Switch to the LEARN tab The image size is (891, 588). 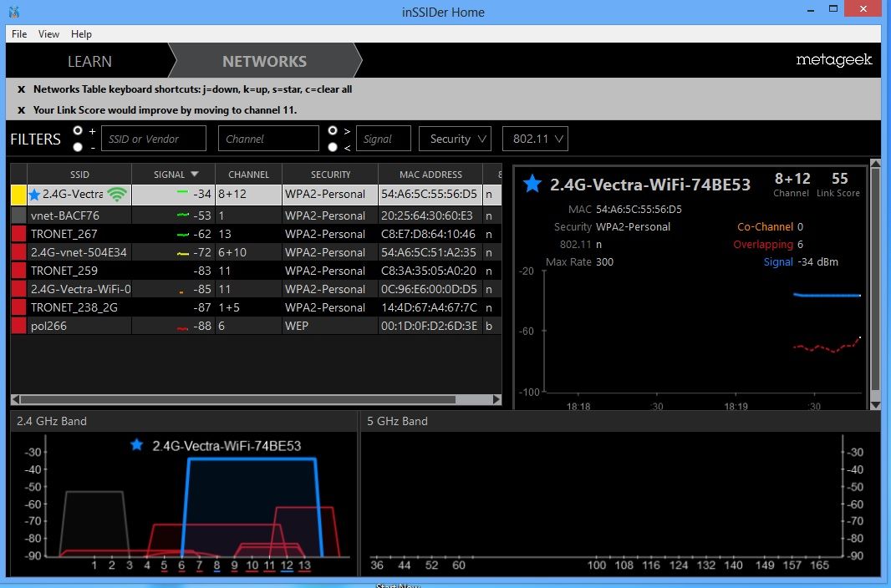[x=89, y=61]
